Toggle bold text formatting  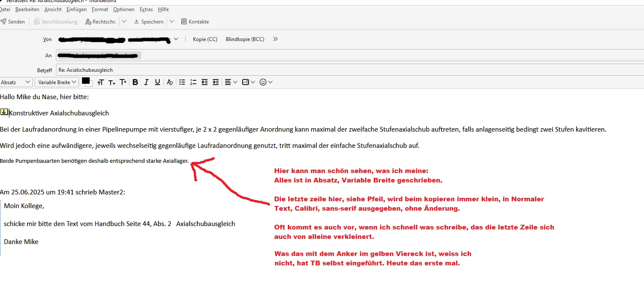135,82
